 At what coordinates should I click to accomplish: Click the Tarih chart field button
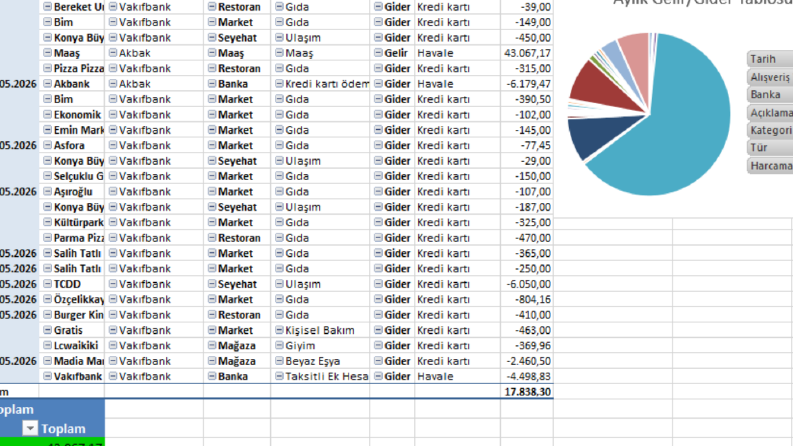coord(770,59)
